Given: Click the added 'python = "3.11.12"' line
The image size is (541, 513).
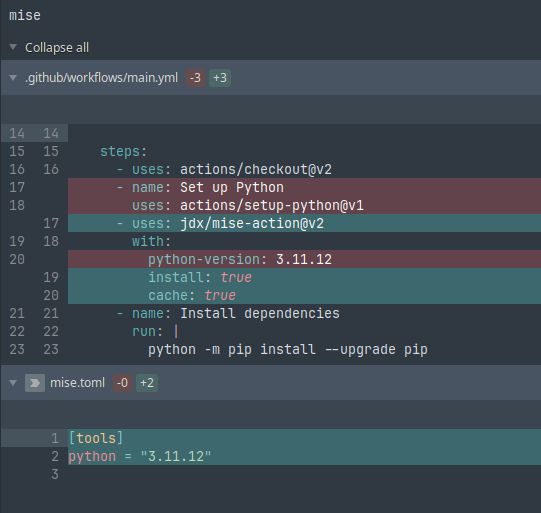Looking at the screenshot, I should pos(304,456).
